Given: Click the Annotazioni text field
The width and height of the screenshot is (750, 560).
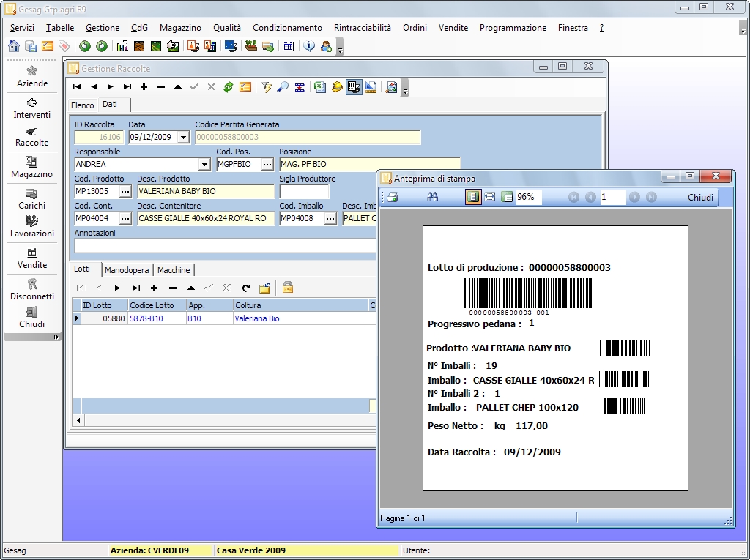Looking at the screenshot, I should coord(225,246).
